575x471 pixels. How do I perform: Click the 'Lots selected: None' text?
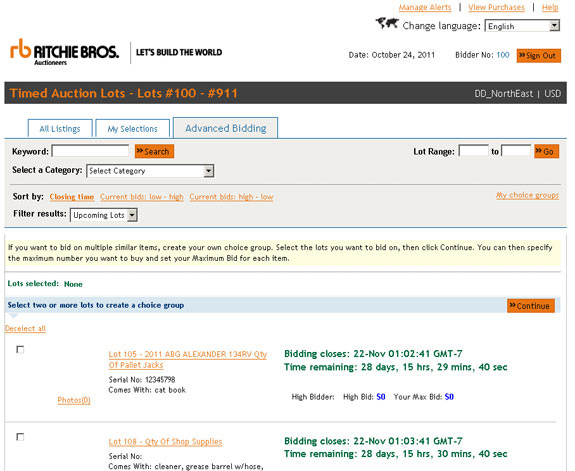(x=45, y=284)
